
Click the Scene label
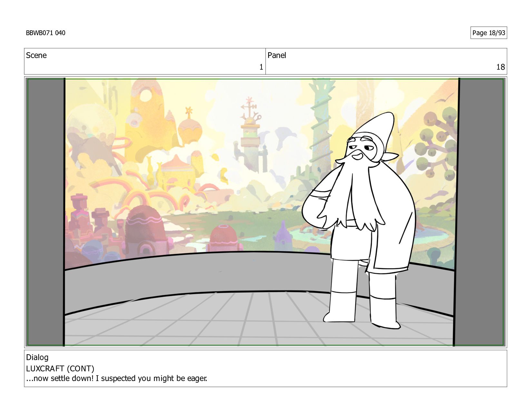(36, 55)
